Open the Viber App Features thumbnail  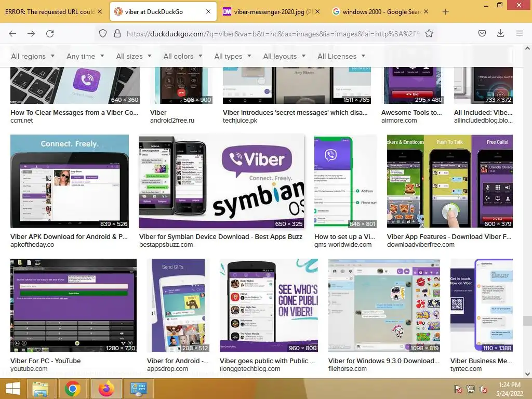[x=450, y=181]
